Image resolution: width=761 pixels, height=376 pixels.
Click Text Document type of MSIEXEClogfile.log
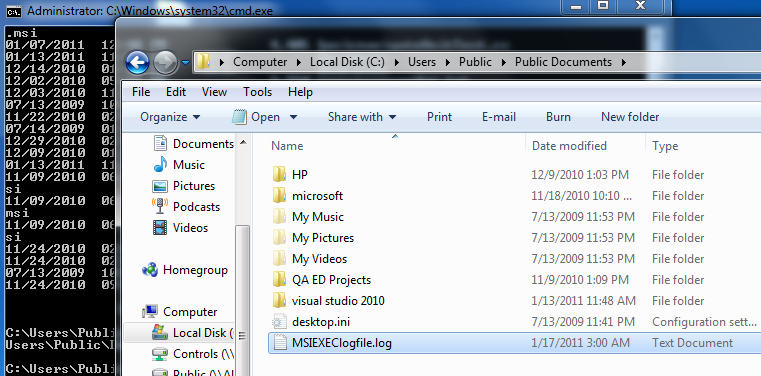tap(693, 343)
